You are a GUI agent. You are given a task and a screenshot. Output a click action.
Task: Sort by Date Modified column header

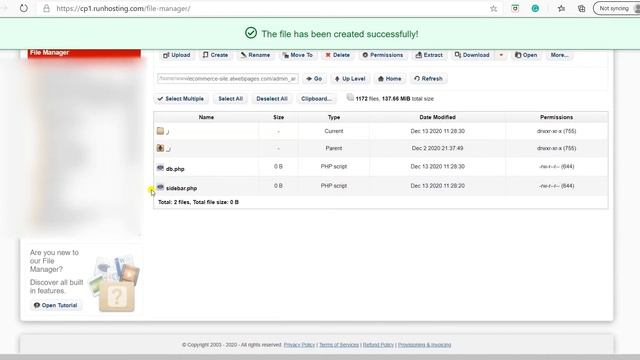click(x=438, y=117)
